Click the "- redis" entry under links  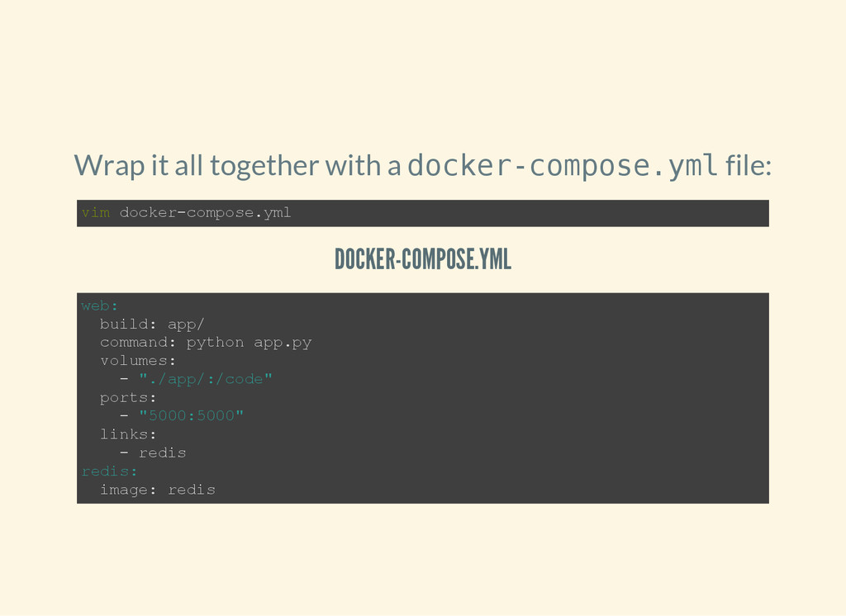154,453
